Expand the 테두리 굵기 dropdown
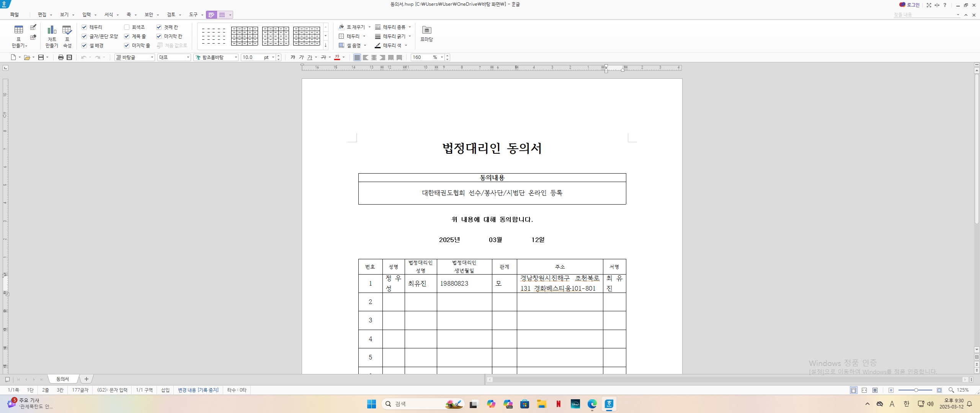This screenshot has width=980, height=413. point(410,36)
